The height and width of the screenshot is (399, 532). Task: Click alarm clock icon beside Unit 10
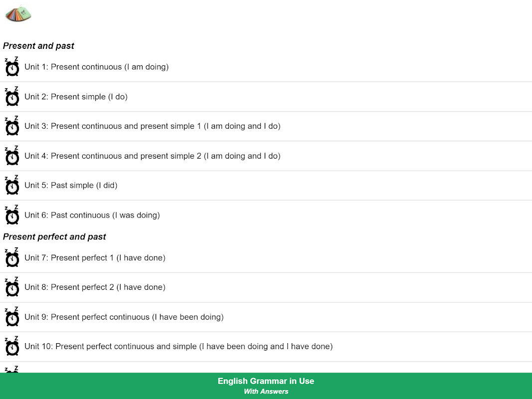pos(12,347)
